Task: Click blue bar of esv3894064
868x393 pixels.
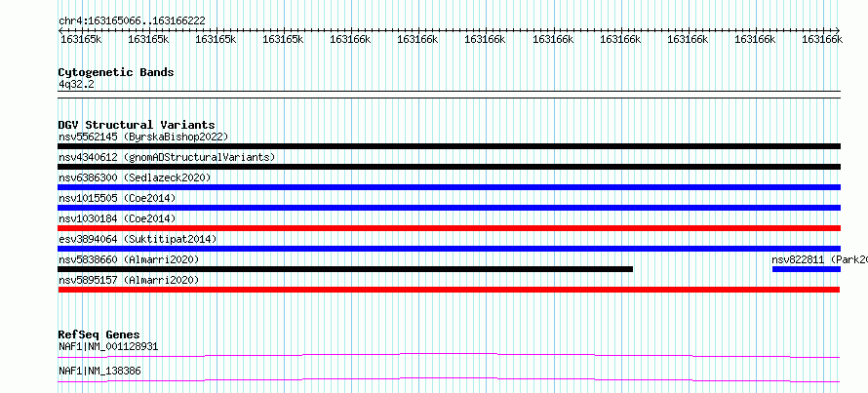Action: (x=449, y=249)
